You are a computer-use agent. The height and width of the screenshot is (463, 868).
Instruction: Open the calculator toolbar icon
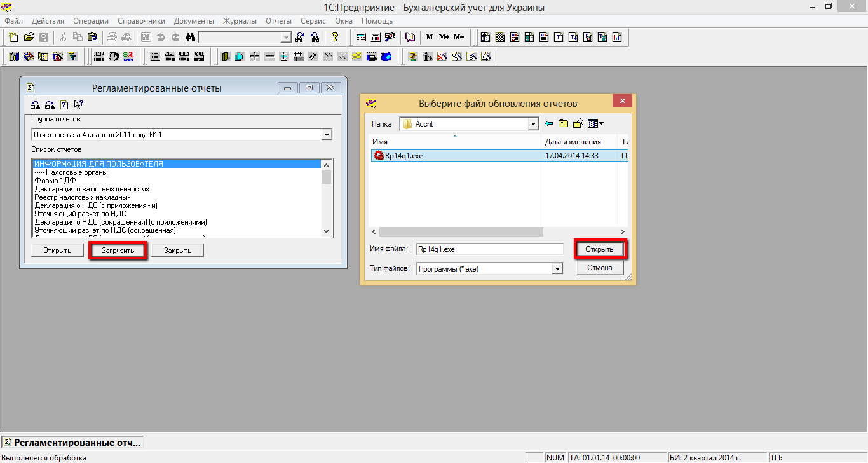click(x=361, y=37)
